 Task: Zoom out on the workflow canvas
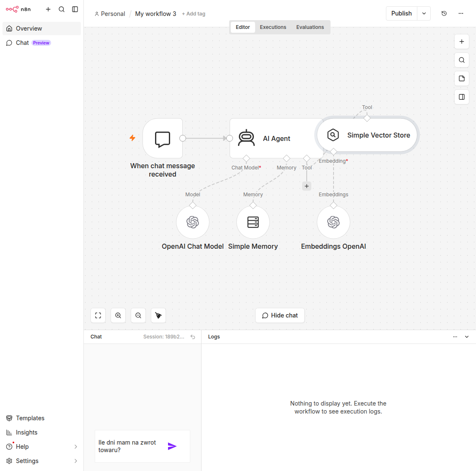pos(138,315)
